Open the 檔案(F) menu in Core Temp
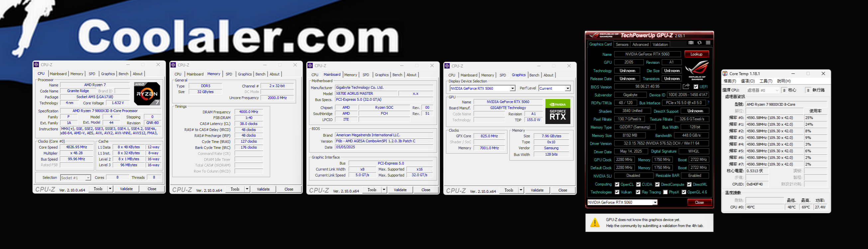868x249 pixels. coord(729,81)
